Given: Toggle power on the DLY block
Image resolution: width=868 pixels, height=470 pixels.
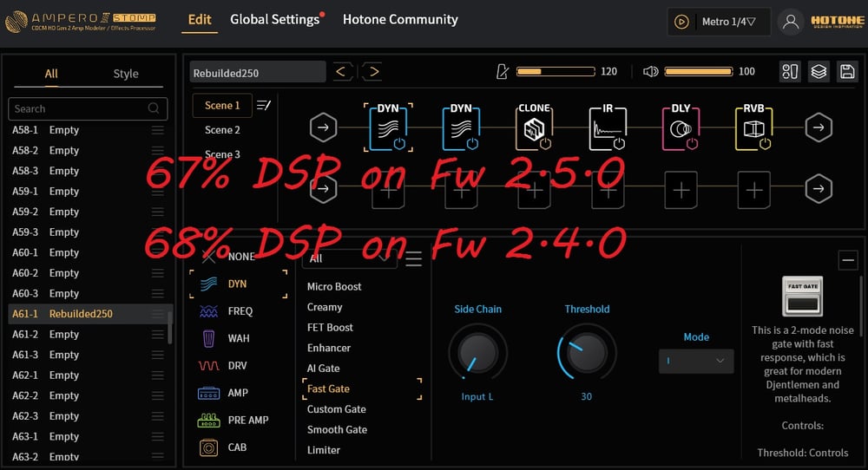Looking at the screenshot, I should click(692, 144).
